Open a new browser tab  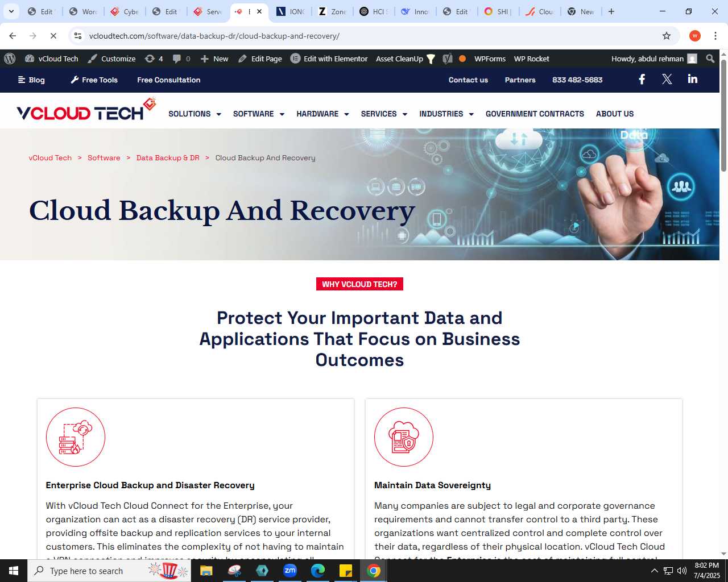click(x=611, y=11)
